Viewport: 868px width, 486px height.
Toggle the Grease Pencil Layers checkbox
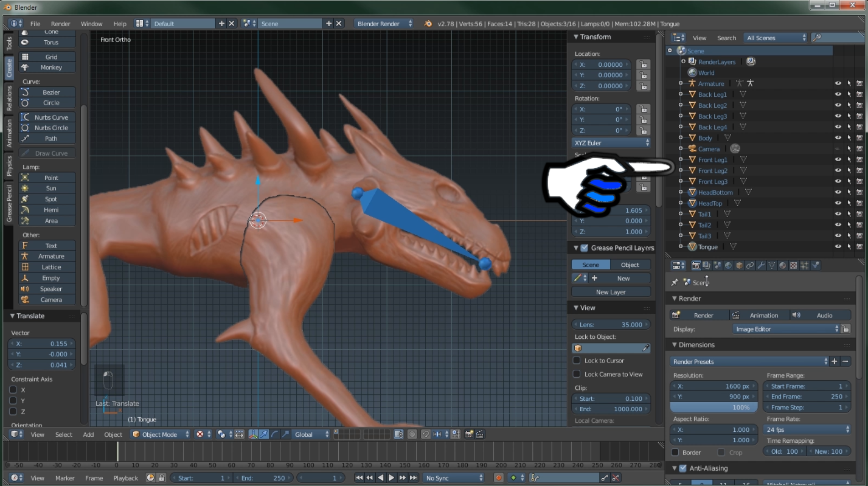point(585,248)
